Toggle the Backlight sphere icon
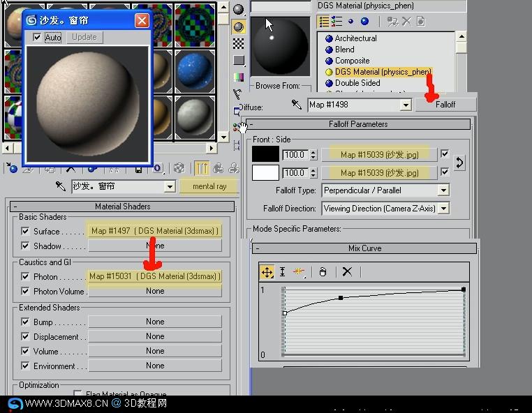The image size is (532, 413). tap(239, 27)
